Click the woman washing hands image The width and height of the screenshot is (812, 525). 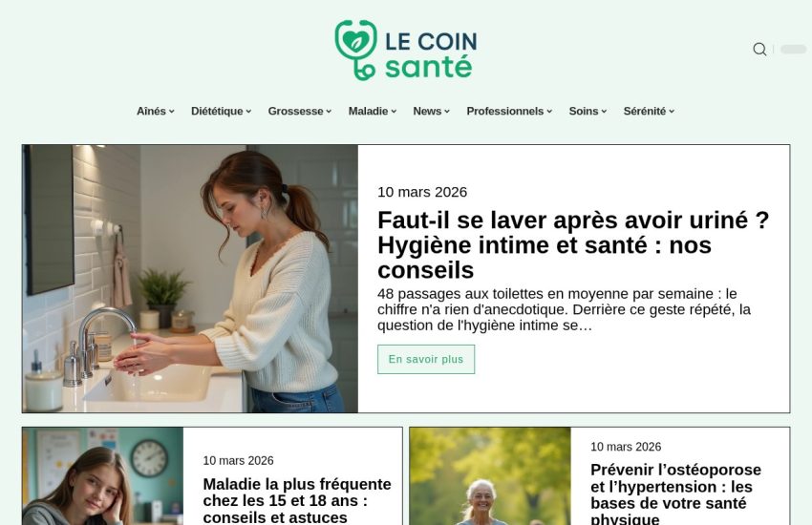point(190,279)
